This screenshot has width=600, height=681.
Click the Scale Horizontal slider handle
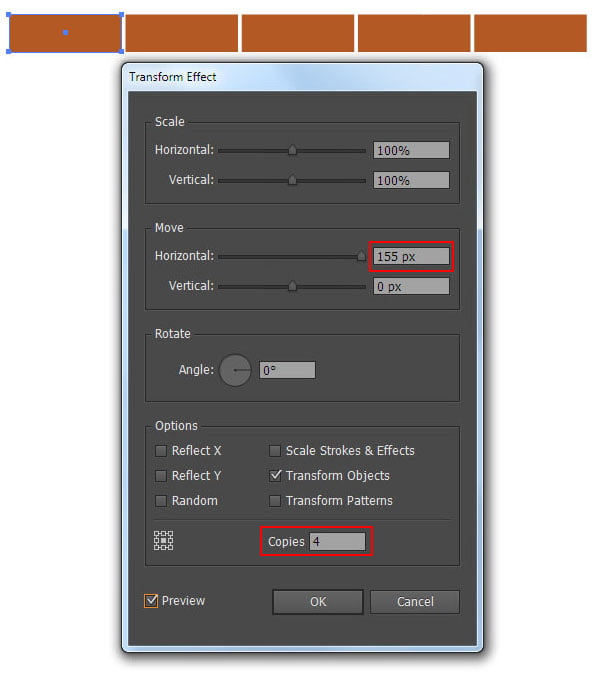292,150
